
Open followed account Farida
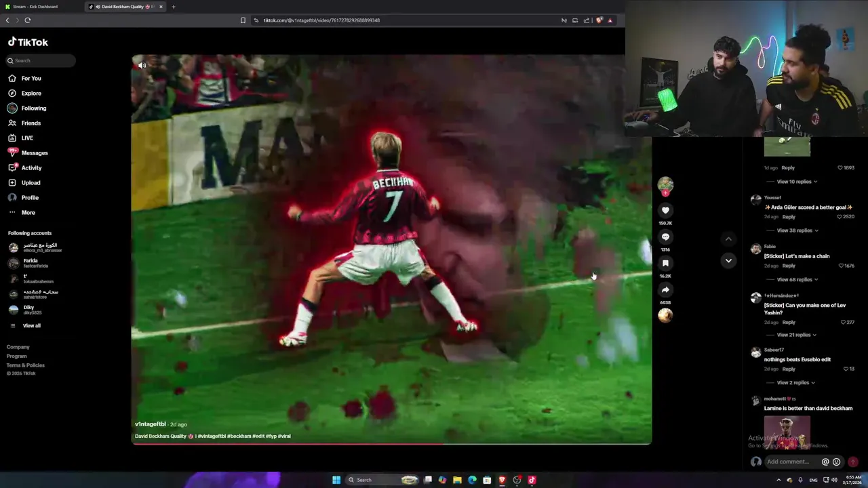pos(28,263)
